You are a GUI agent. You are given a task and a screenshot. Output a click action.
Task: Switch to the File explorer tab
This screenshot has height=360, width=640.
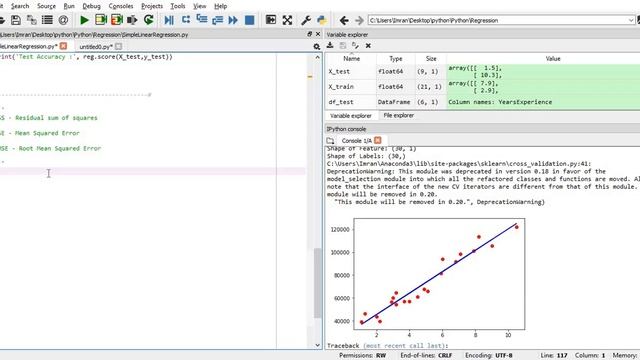pyautogui.click(x=398, y=116)
